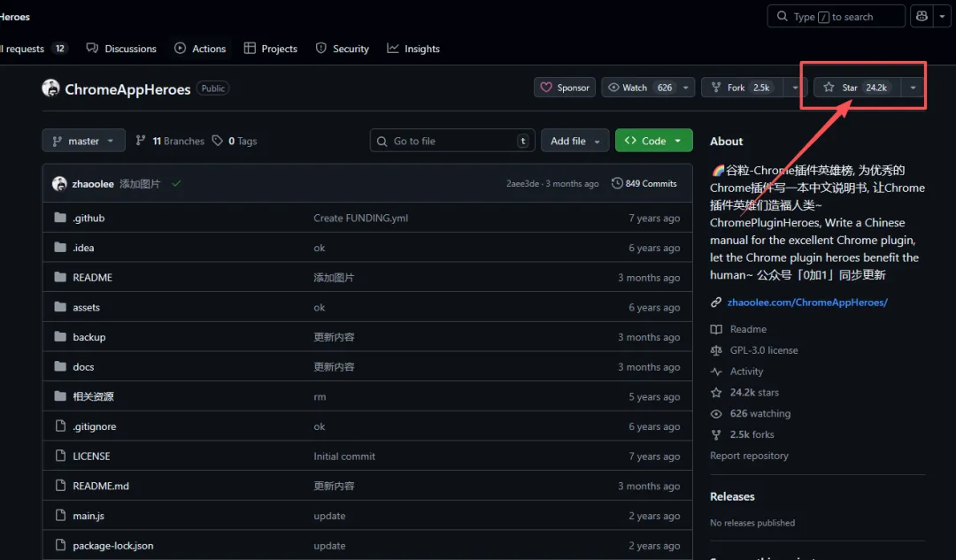Click the Watch button with 626 count
This screenshot has height=560, width=956.
point(640,88)
